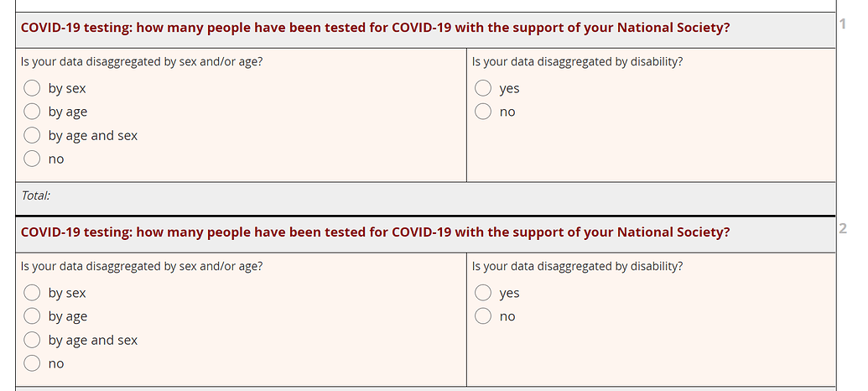The height and width of the screenshot is (391, 868).
Task: Choose "by age and sex" in first question
Action: tap(32, 135)
